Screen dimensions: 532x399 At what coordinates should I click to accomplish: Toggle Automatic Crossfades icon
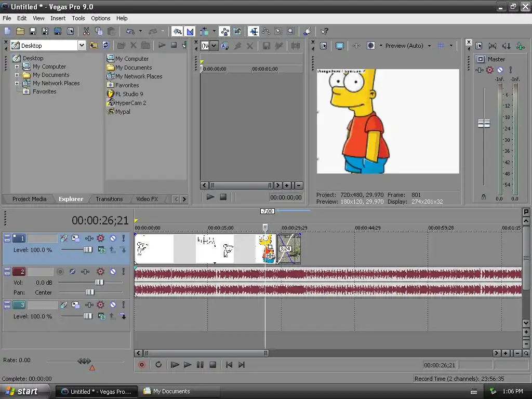click(190, 32)
